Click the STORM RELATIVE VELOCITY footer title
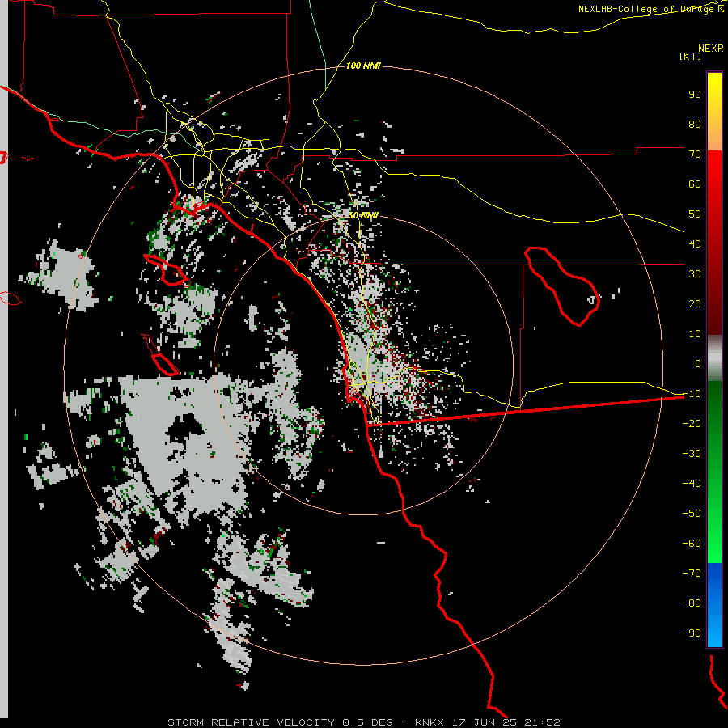 point(251,722)
